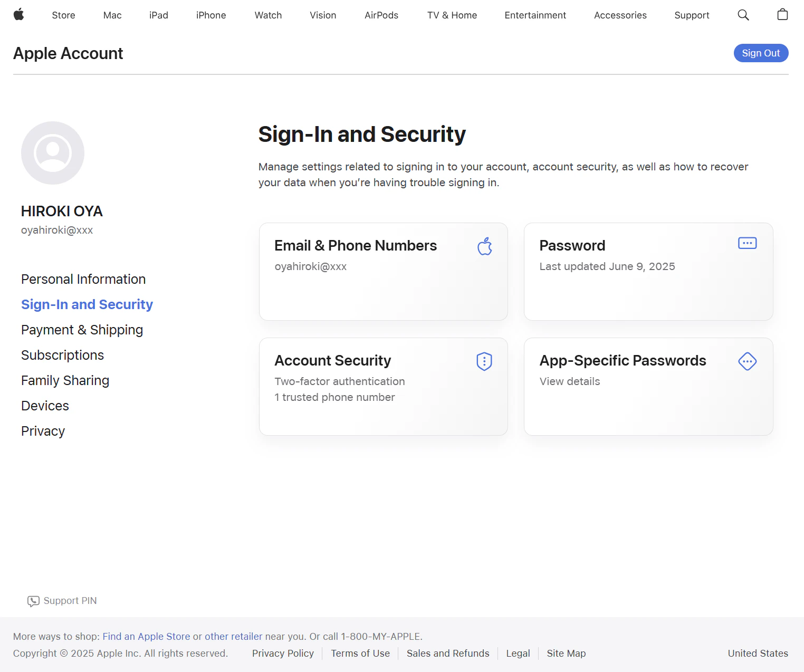The height and width of the screenshot is (672, 804).
Task: Click App-Specific Passwords diamond icon
Action: pos(748,361)
